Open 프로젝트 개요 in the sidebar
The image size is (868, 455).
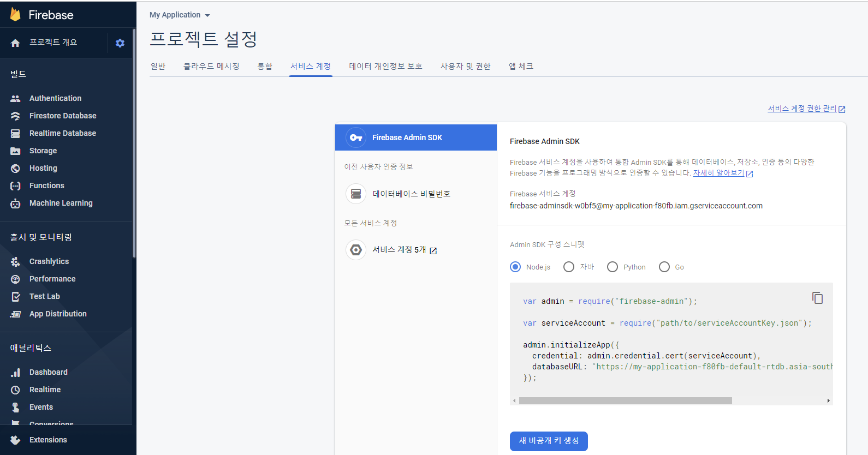(x=53, y=43)
